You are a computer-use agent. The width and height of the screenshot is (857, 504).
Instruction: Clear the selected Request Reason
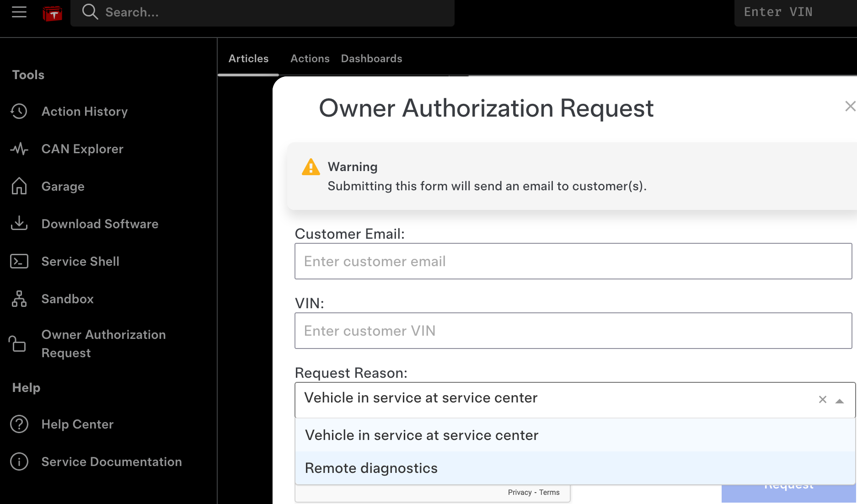[x=823, y=400]
